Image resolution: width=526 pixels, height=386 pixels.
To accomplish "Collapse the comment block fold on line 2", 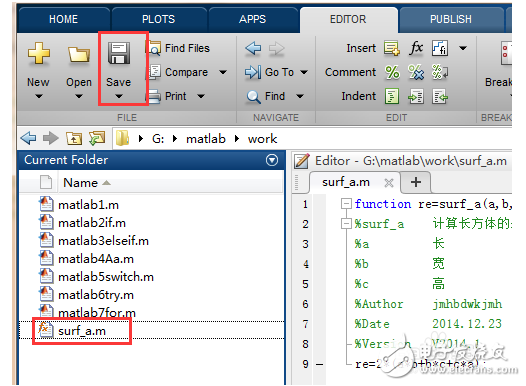I will (346, 223).
